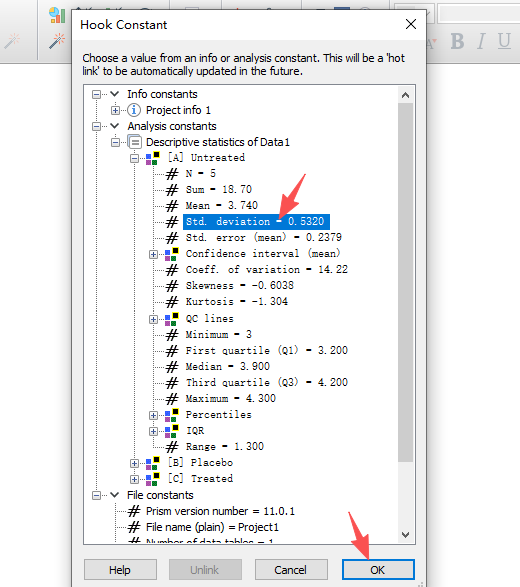Expand the [B] Placebo node
520x587 pixels.
click(x=134, y=463)
